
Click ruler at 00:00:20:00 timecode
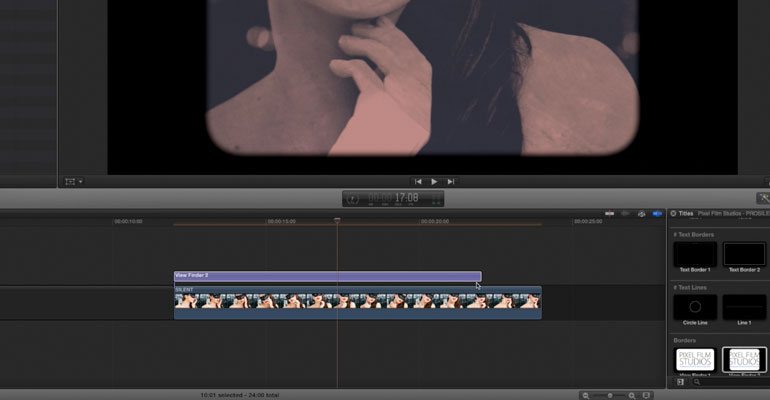[435, 221]
